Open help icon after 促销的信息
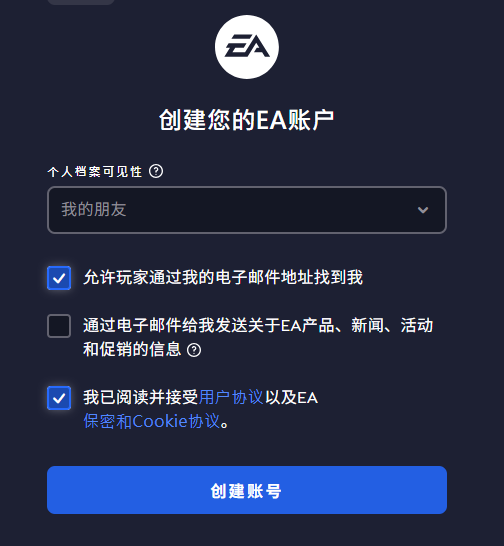Image resolution: width=504 pixels, height=546 pixels. [x=194, y=350]
